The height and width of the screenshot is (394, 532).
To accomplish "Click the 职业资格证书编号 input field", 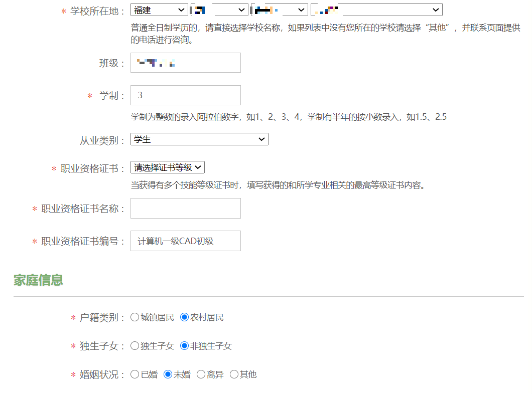I will 185,241.
